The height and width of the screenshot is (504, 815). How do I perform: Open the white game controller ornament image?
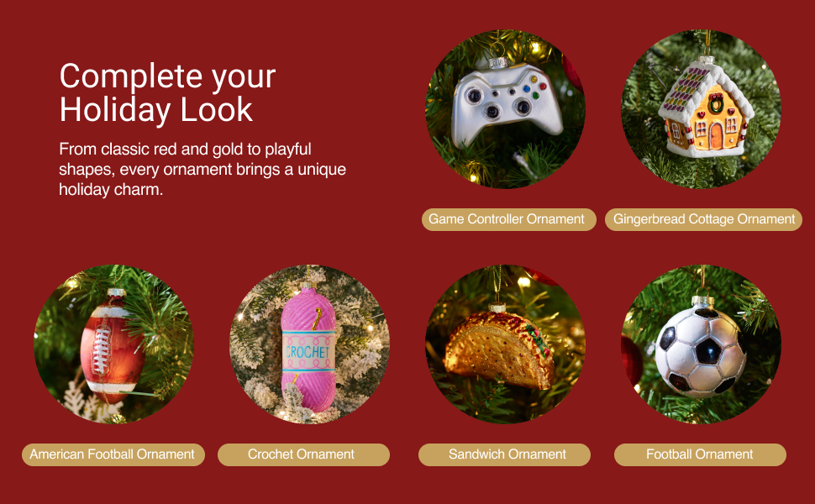coord(505,109)
